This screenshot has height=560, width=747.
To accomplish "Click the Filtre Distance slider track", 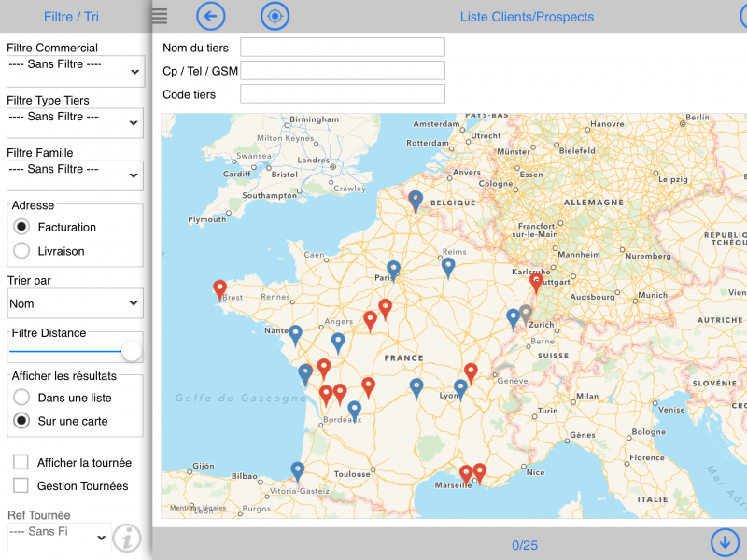I will [x=65, y=351].
